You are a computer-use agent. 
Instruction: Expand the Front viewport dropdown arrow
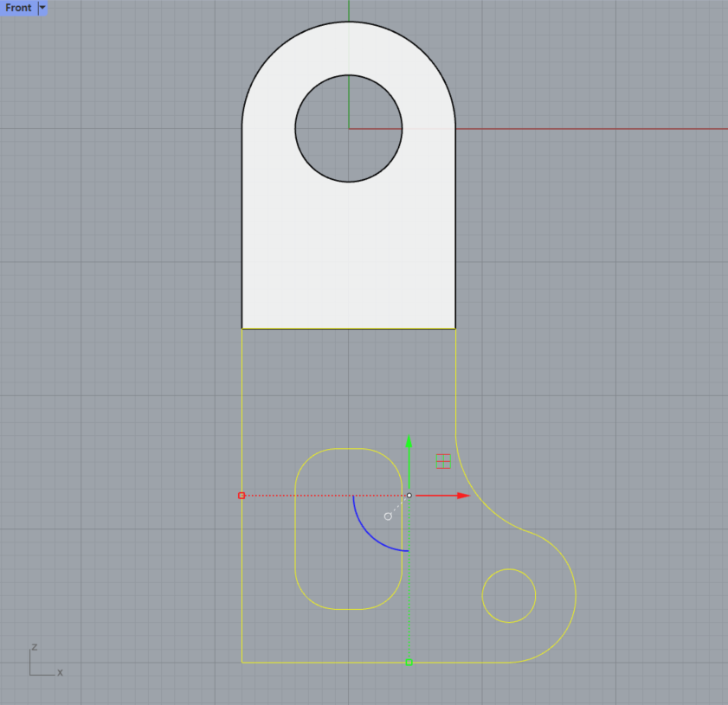coord(42,8)
